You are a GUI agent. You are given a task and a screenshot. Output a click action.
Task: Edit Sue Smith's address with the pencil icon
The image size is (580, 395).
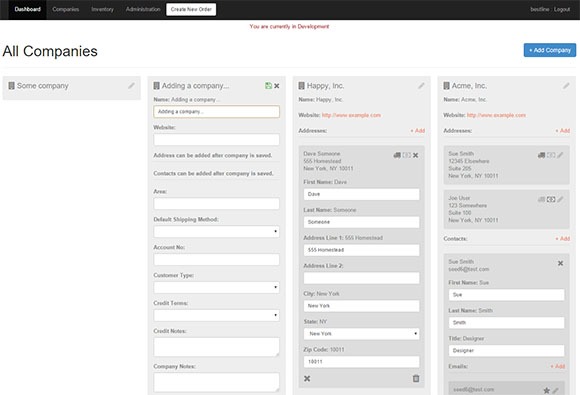(x=560, y=155)
